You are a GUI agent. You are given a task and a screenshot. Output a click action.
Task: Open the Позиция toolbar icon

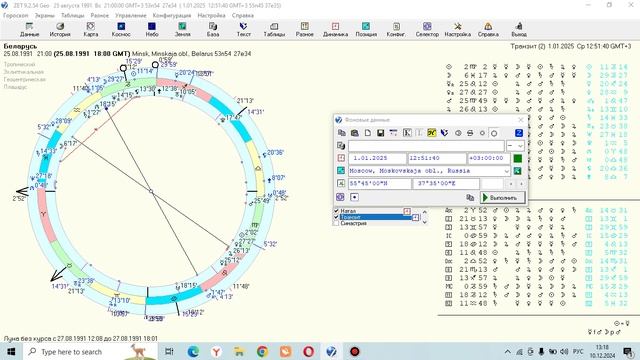coord(366,29)
